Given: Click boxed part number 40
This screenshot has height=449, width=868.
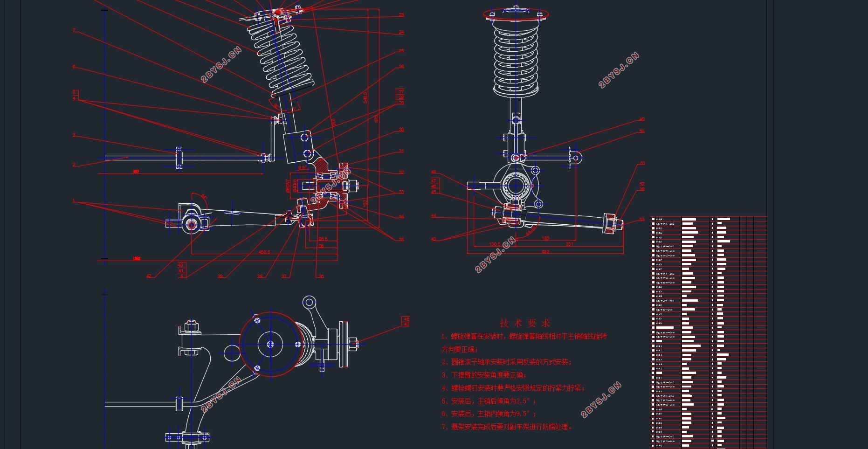Looking at the screenshot, I should (x=180, y=265).
